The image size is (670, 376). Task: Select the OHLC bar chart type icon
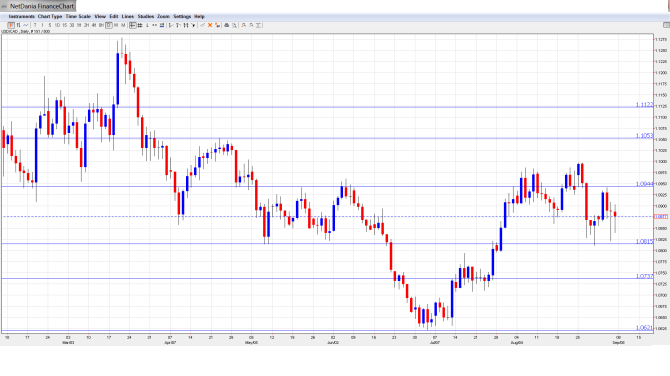(x=18, y=25)
